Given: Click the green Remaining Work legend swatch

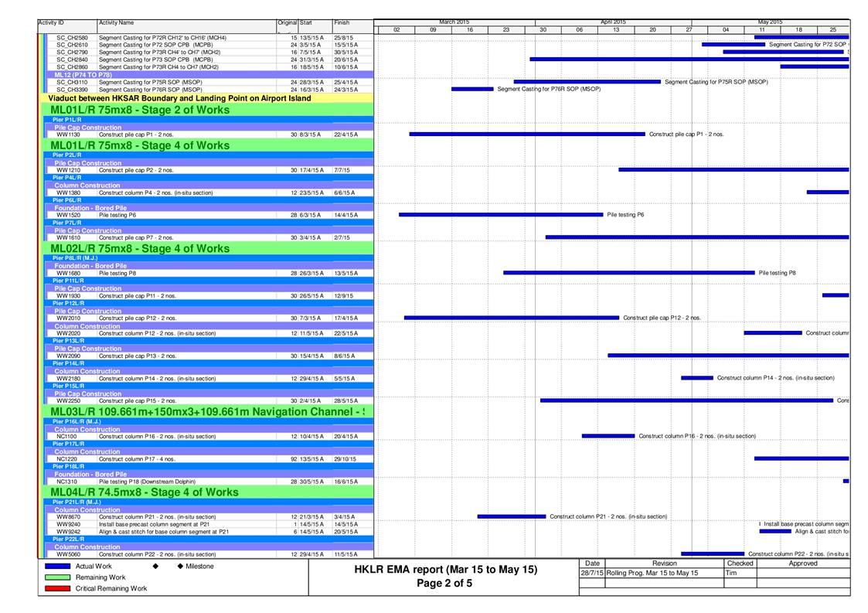Looking at the screenshot, I should point(57,577).
